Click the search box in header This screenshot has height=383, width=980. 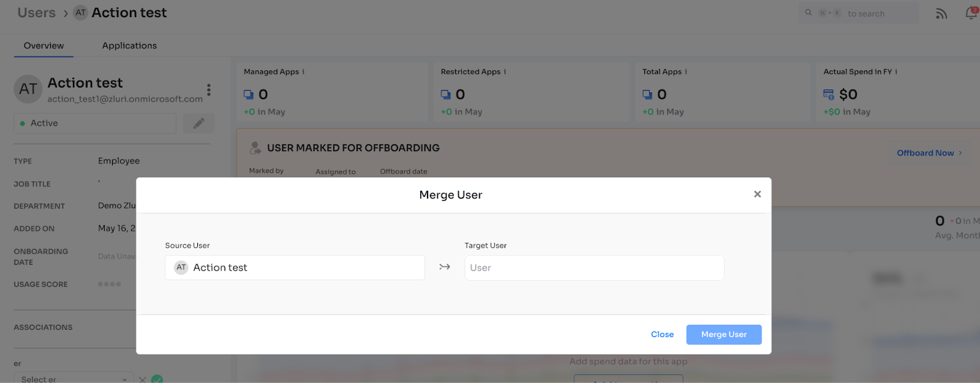point(859,13)
